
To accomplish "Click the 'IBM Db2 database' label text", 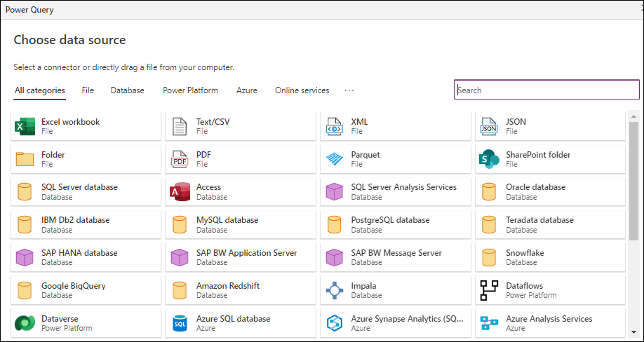I will click(76, 220).
